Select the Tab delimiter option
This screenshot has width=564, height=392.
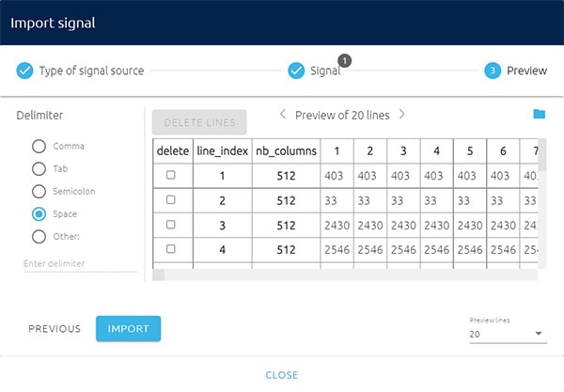(x=39, y=168)
